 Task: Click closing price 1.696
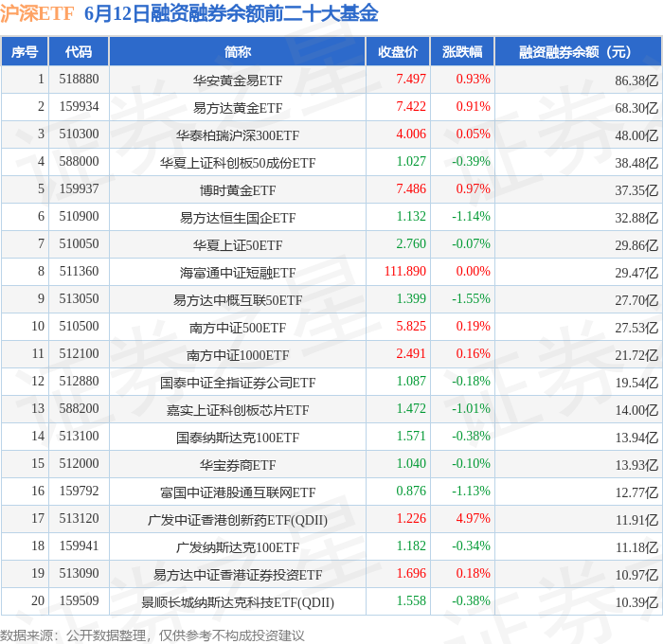tap(411, 574)
